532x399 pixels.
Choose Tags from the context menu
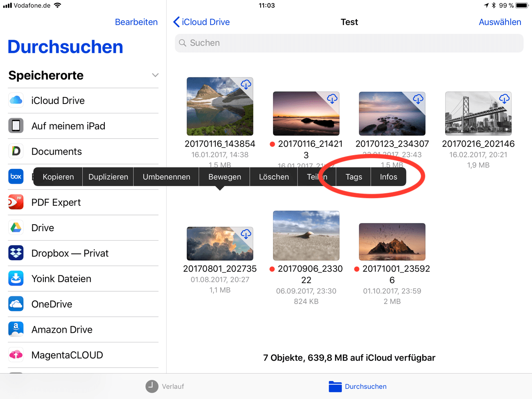tap(354, 177)
